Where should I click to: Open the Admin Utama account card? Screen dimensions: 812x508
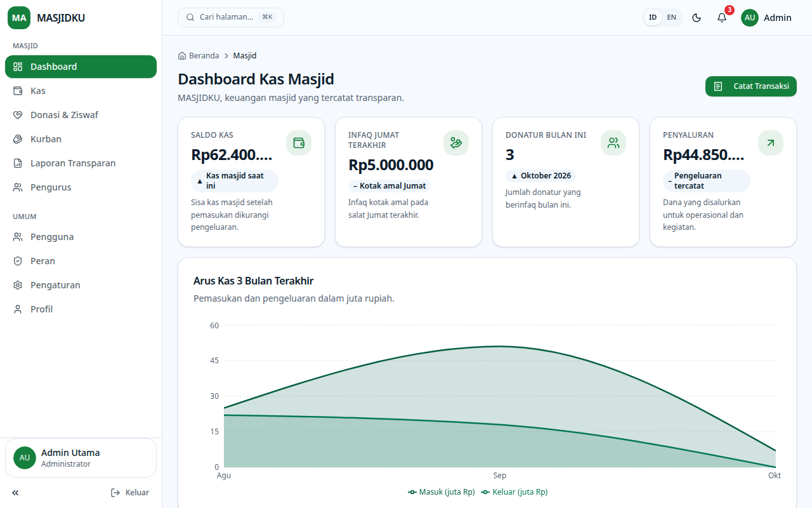pyautogui.click(x=81, y=458)
